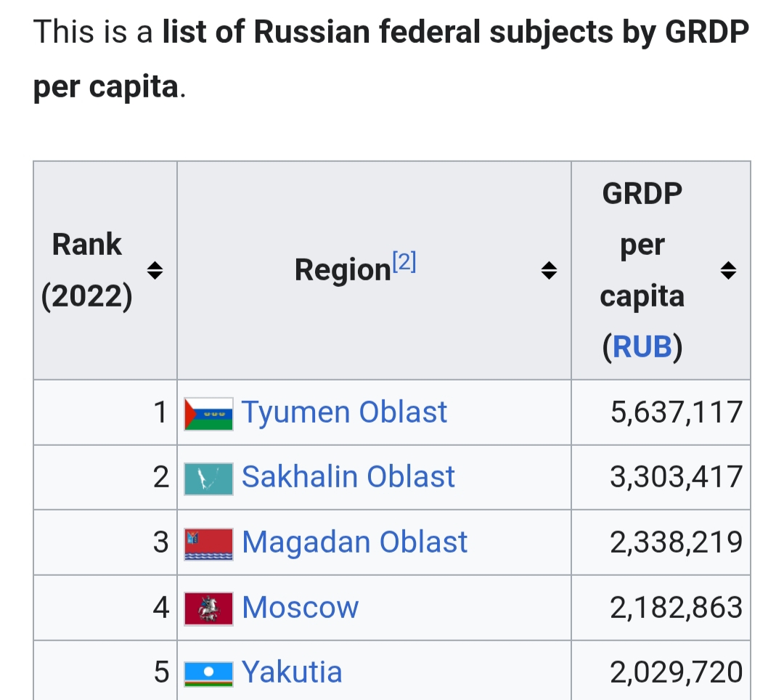Sort table by Region column arrows
The image size is (784, 700).
[550, 271]
